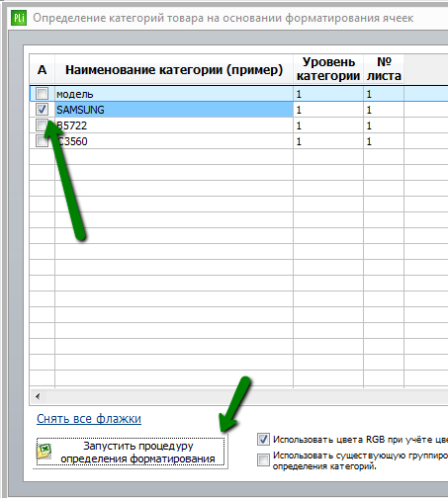
Task: Click the sheet number cell in B5722 row
Action: (384, 125)
